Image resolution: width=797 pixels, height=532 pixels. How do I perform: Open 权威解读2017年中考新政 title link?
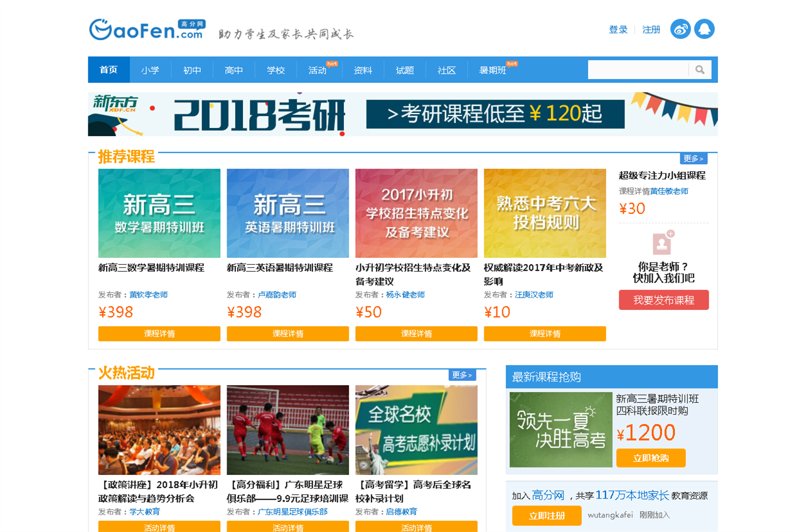(x=543, y=274)
